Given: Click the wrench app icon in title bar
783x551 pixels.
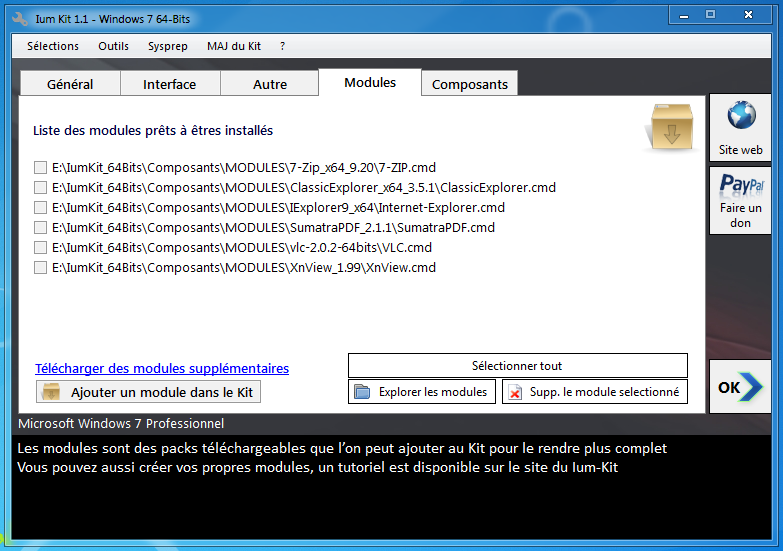Looking at the screenshot, I should [x=19, y=19].
